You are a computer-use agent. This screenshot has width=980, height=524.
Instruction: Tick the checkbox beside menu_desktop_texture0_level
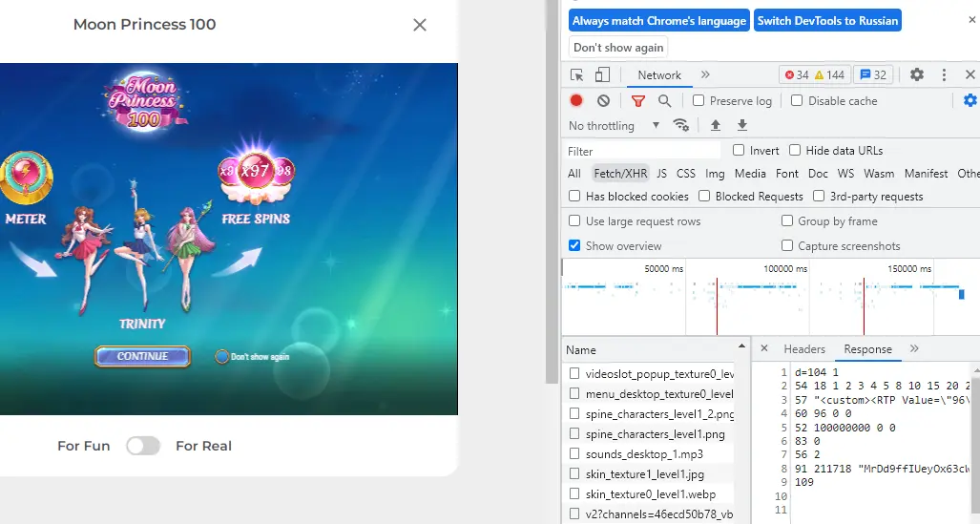574,393
